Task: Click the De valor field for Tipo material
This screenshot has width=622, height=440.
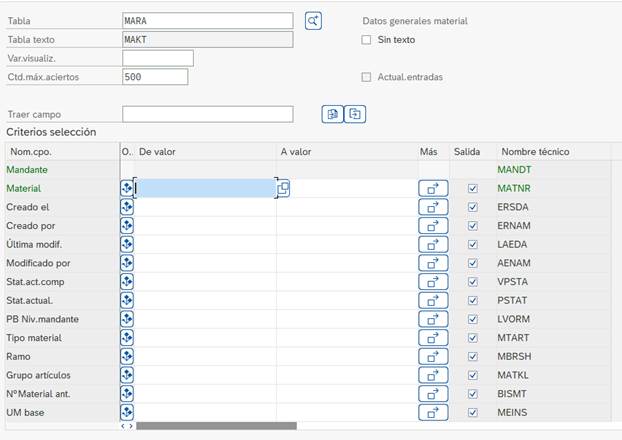Action: (205, 338)
